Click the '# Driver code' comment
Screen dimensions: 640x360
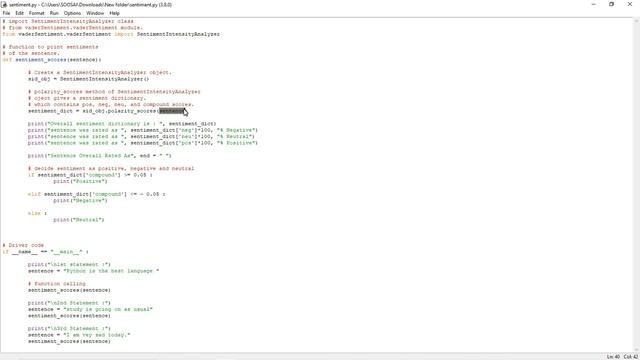[x=23, y=245]
